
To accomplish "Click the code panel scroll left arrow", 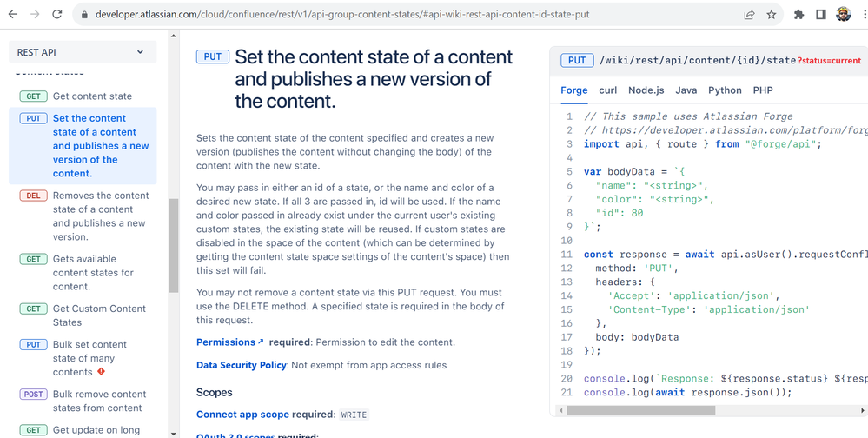I will point(560,411).
